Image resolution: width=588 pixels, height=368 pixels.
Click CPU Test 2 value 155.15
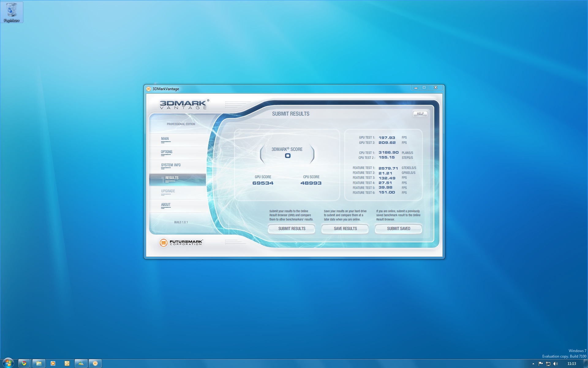tap(386, 158)
